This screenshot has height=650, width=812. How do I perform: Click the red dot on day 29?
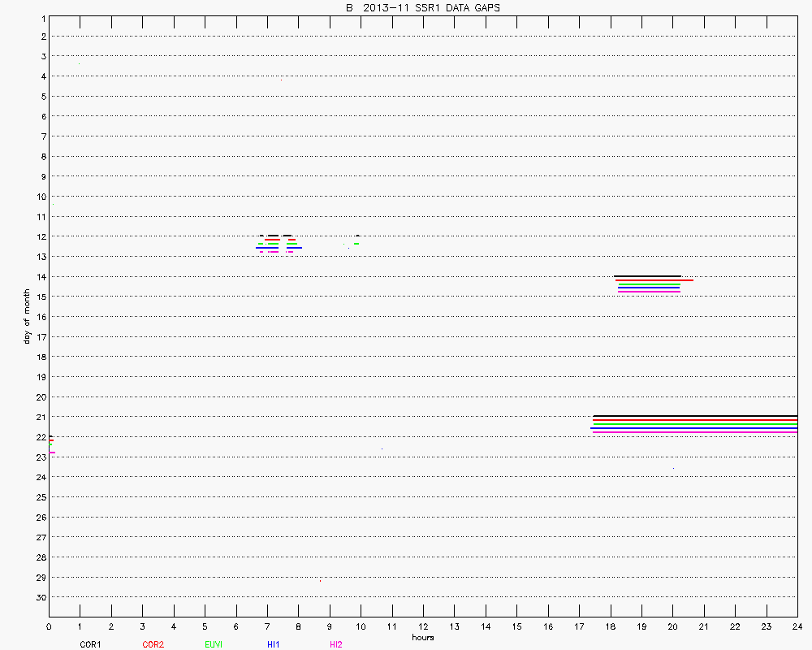pos(321,581)
